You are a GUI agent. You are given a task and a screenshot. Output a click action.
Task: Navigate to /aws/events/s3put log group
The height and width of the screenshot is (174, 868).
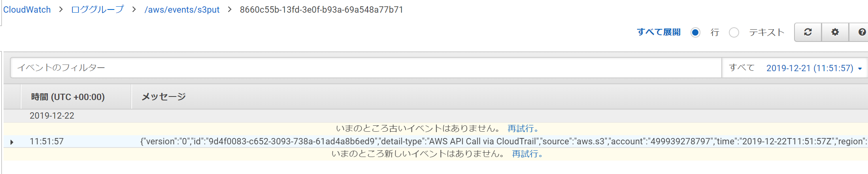pos(182,9)
